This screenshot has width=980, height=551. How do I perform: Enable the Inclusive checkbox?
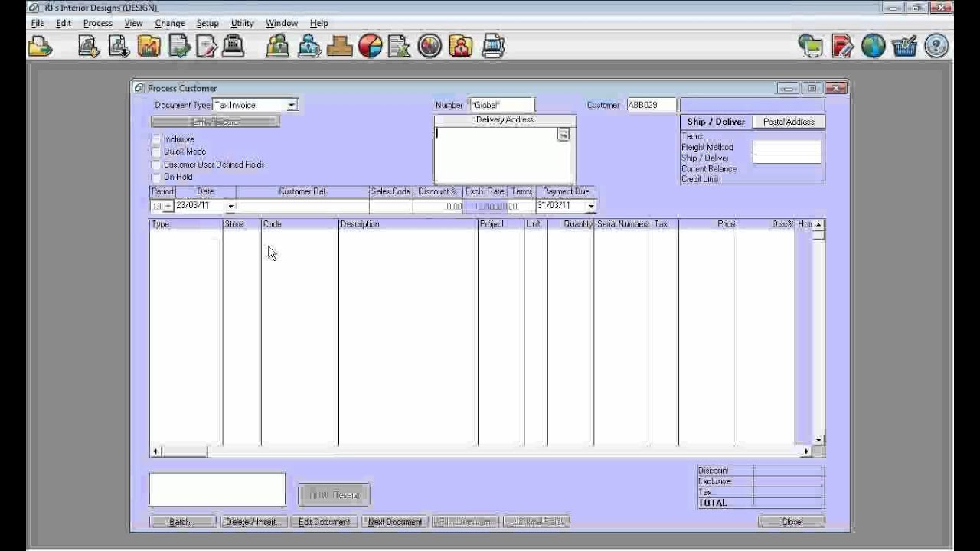157,139
